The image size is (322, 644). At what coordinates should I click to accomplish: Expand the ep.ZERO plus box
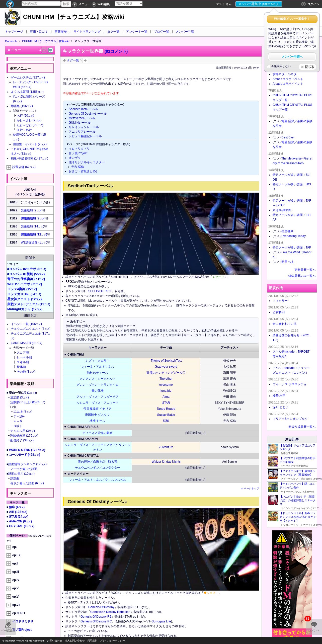(x=9, y=613)
